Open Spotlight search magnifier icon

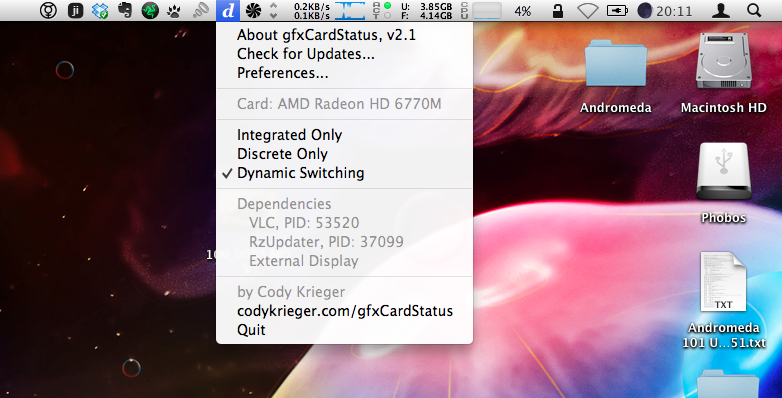[754, 10]
